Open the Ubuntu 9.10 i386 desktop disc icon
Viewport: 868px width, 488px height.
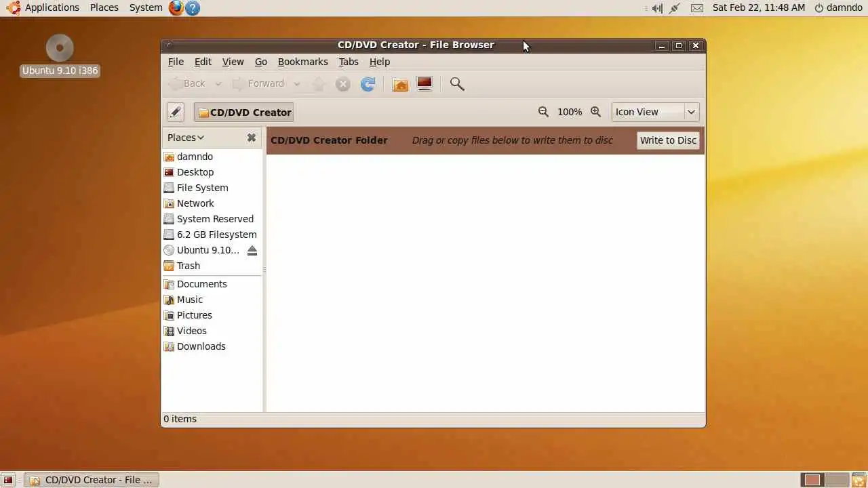(x=60, y=55)
